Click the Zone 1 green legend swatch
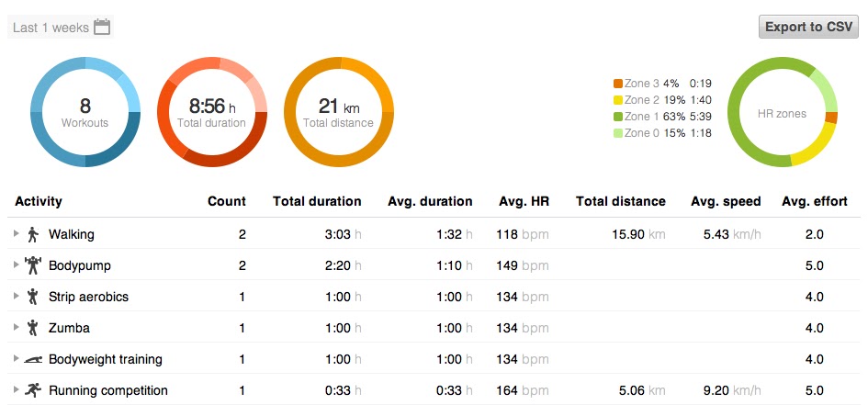Image resolution: width=868 pixels, height=405 pixels. 618,117
